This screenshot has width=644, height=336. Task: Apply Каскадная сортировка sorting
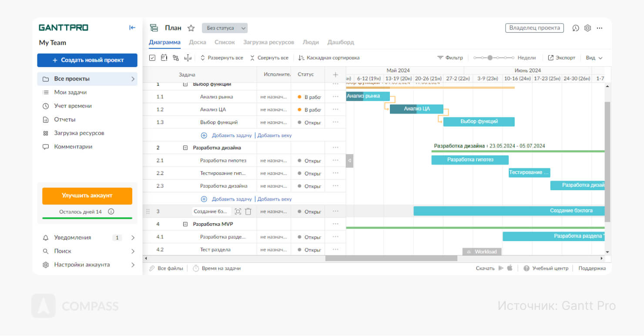329,58
